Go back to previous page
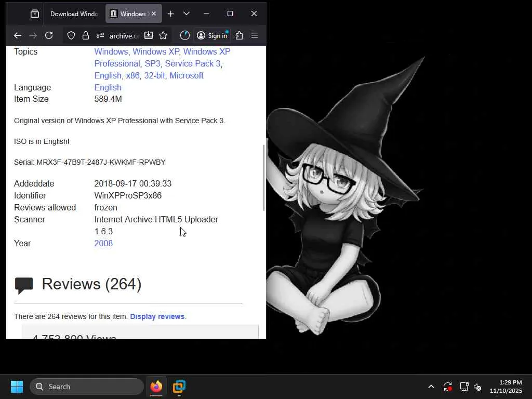The height and width of the screenshot is (399, 532). click(18, 35)
